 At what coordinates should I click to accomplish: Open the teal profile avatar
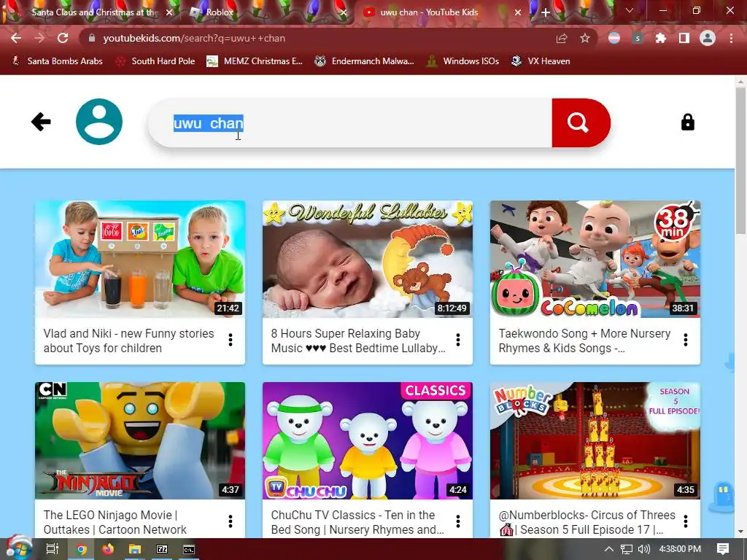click(x=99, y=122)
